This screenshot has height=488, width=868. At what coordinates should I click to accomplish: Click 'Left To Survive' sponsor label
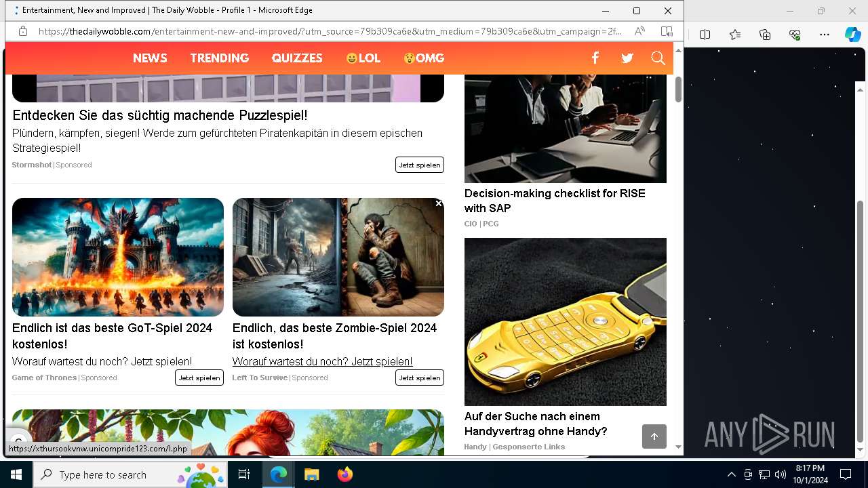[260, 378]
